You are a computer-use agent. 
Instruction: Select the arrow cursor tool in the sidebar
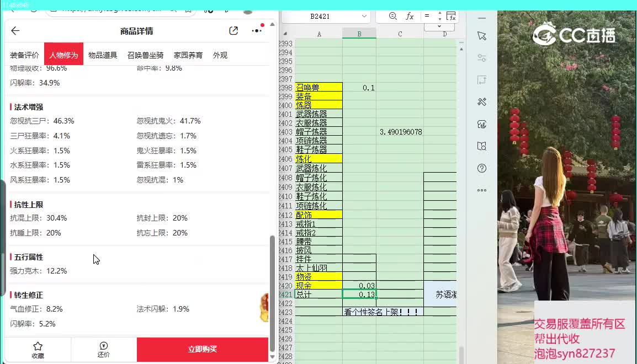(x=482, y=36)
